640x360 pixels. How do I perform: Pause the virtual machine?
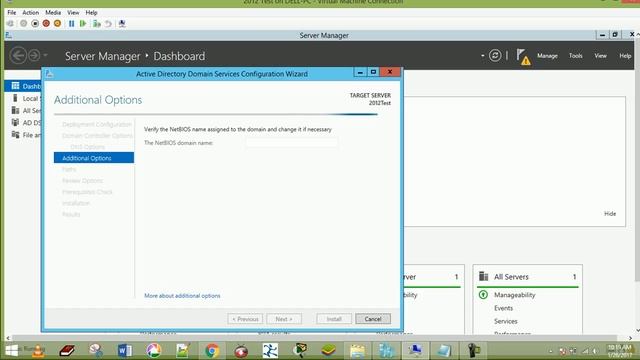(71, 24)
